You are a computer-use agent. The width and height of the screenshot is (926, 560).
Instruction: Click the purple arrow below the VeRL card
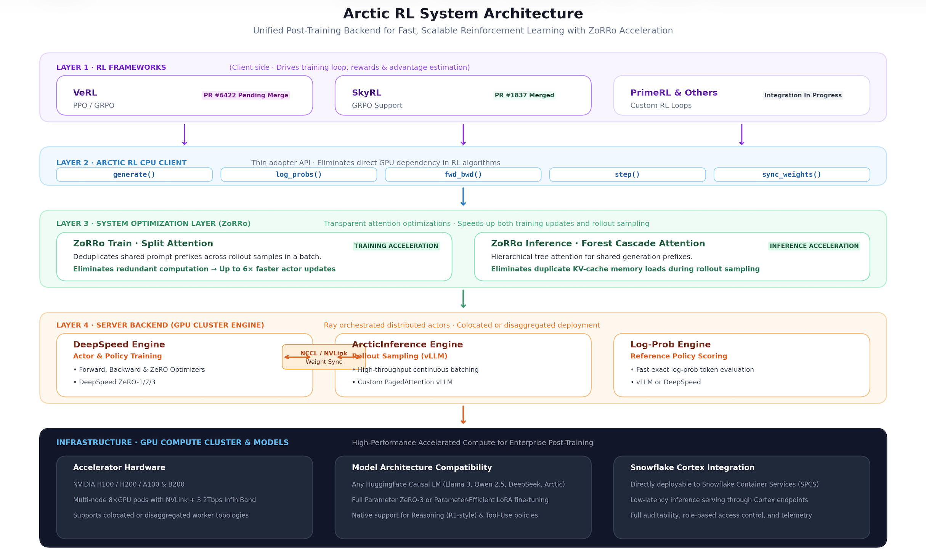(x=185, y=135)
